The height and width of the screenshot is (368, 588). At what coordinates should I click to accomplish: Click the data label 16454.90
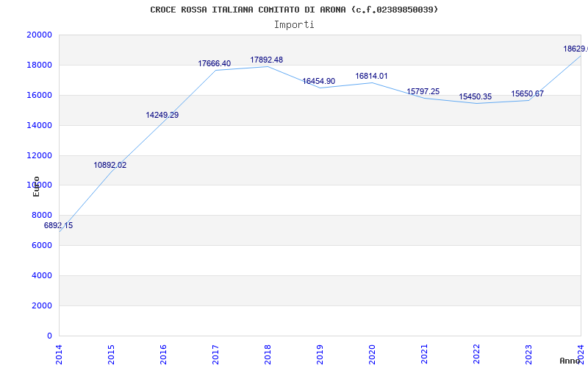(319, 81)
